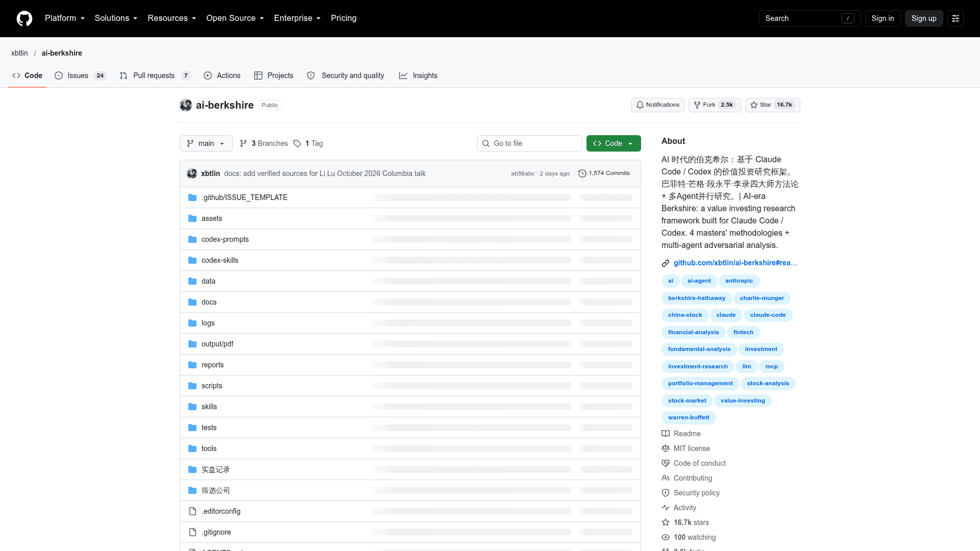This screenshot has width=980, height=551.
Task: Open the 实盘记录 folder
Action: (x=215, y=469)
